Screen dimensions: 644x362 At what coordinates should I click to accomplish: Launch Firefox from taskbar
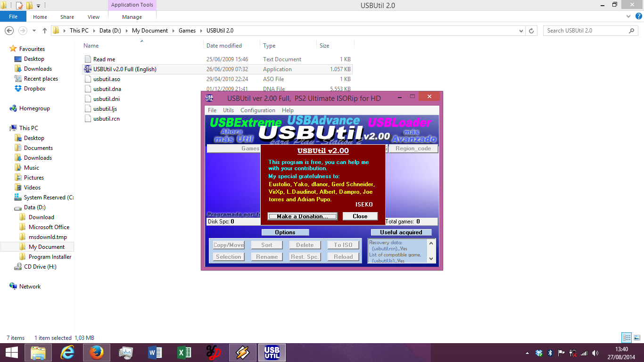click(x=97, y=353)
